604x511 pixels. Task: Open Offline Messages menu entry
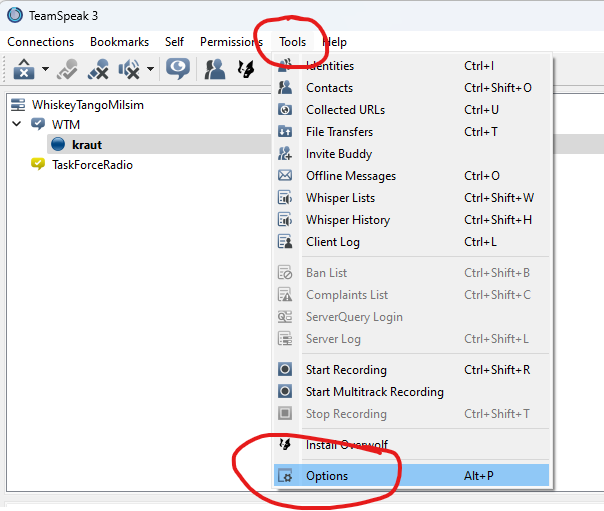411,176
